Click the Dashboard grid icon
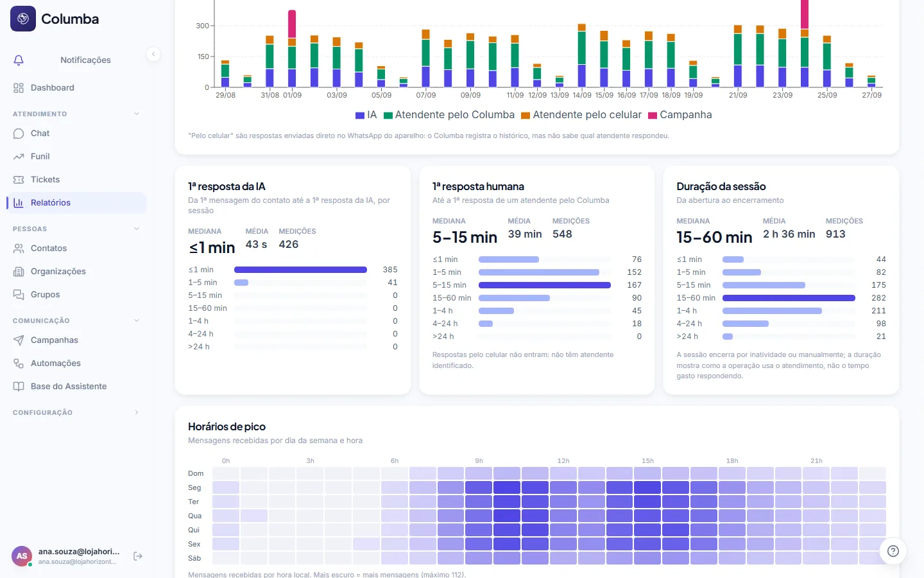This screenshot has height=578, width=924. (19, 88)
